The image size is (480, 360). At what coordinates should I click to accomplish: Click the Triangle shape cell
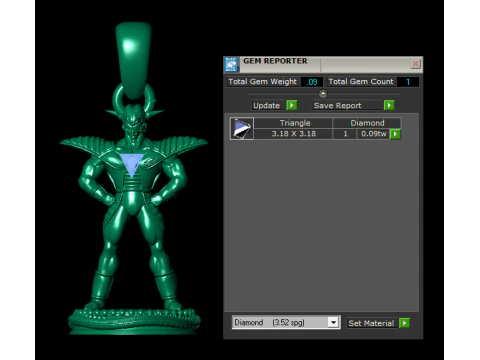[293, 123]
